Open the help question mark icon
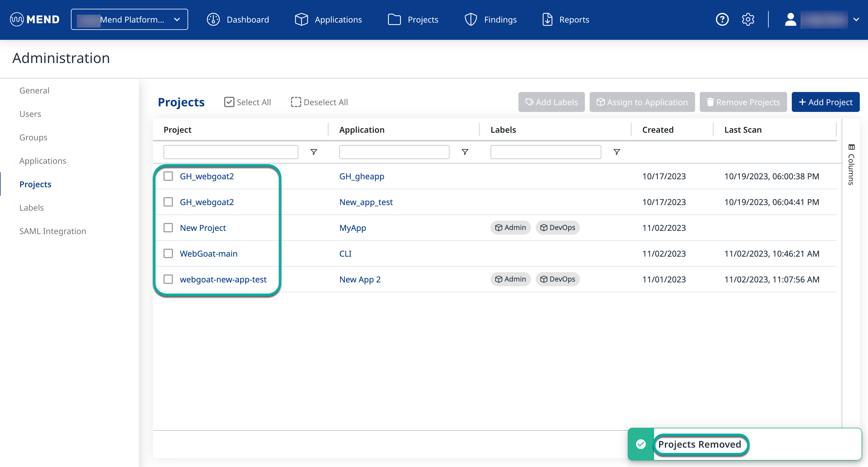The width and height of the screenshot is (868, 467). point(722,20)
